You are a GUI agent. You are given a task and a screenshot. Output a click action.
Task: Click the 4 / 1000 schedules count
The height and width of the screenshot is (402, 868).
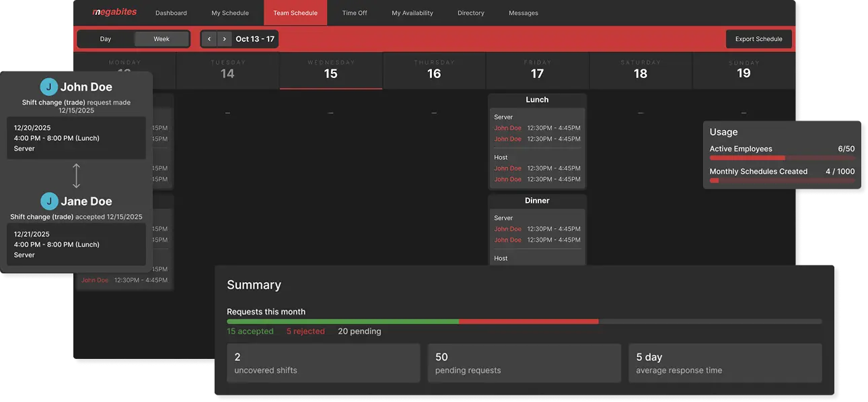tap(840, 171)
